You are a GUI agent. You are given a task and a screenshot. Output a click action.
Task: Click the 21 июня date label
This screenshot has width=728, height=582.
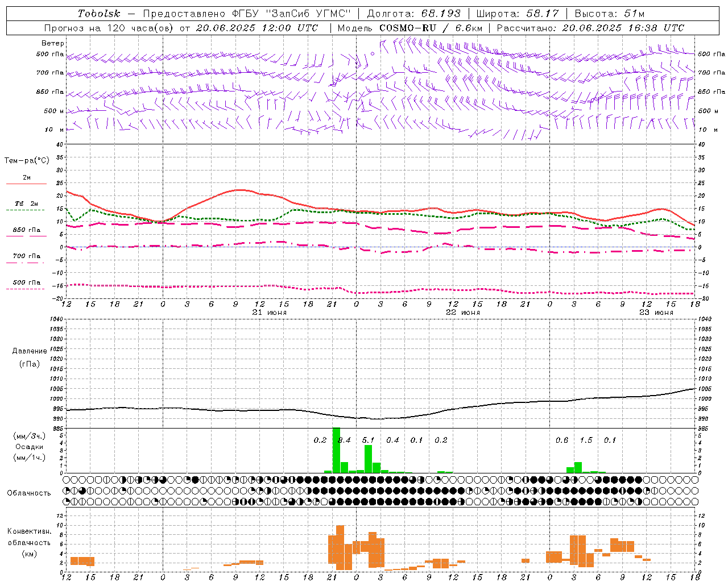[270, 313]
